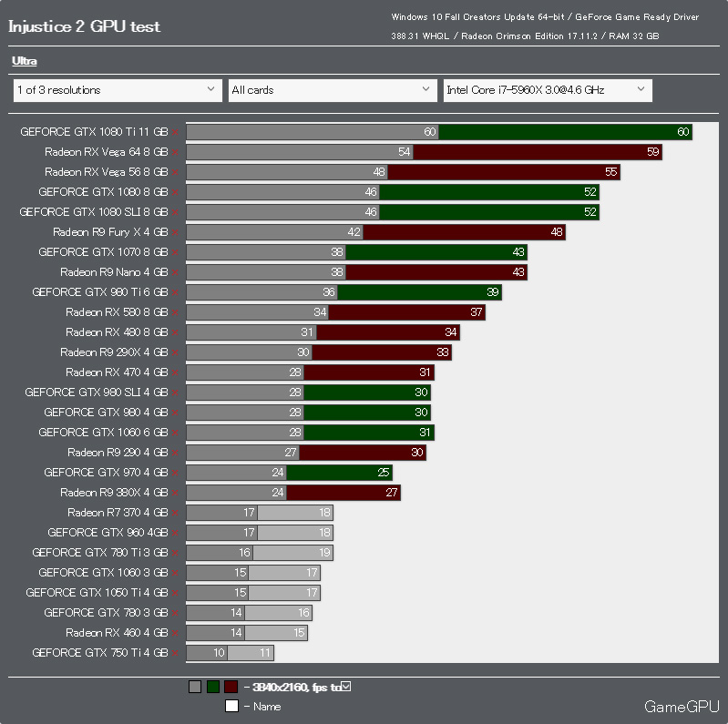Open the '1 of 3 resolutions' dropdown
Image resolution: width=728 pixels, height=724 pixels.
[118, 90]
